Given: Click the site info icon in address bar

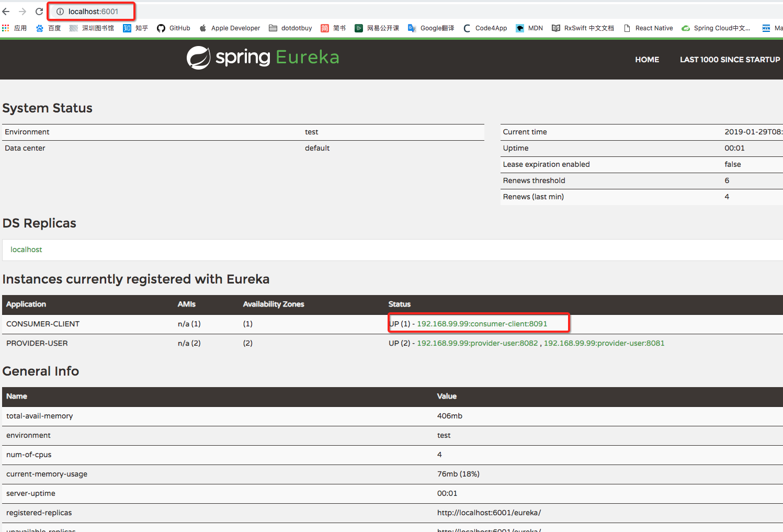Looking at the screenshot, I should coord(60,12).
